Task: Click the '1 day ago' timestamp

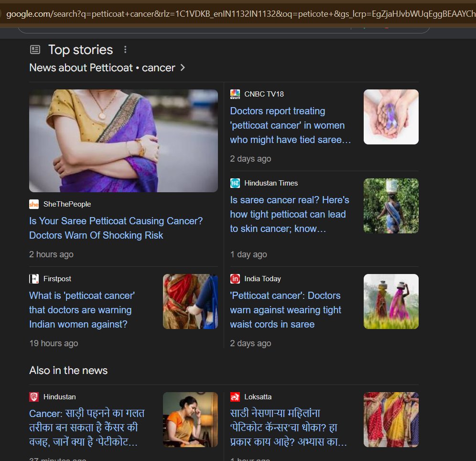Action: click(249, 254)
